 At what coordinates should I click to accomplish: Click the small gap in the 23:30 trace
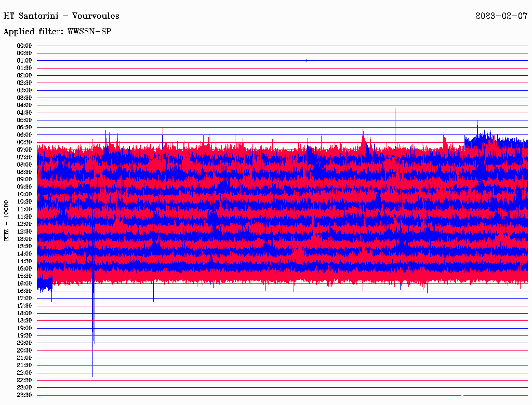[x=462, y=395]
